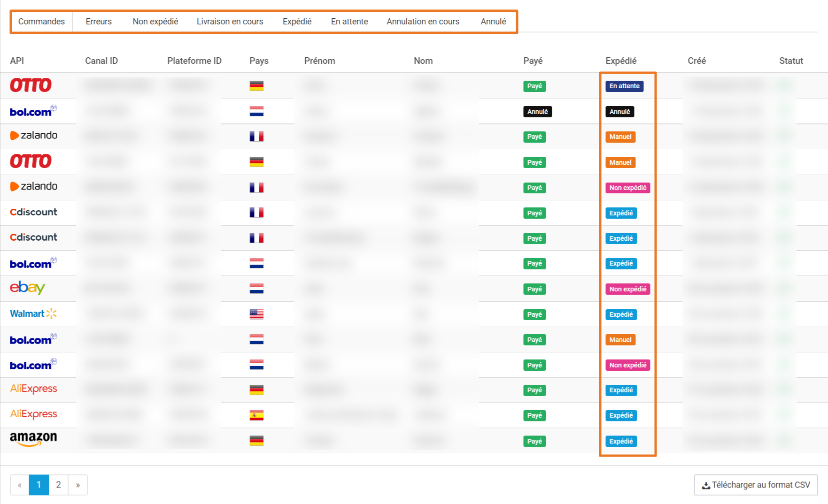Click the black Annulé badge under Payé
This screenshot has width=828, height=504.
pos(537,112)
